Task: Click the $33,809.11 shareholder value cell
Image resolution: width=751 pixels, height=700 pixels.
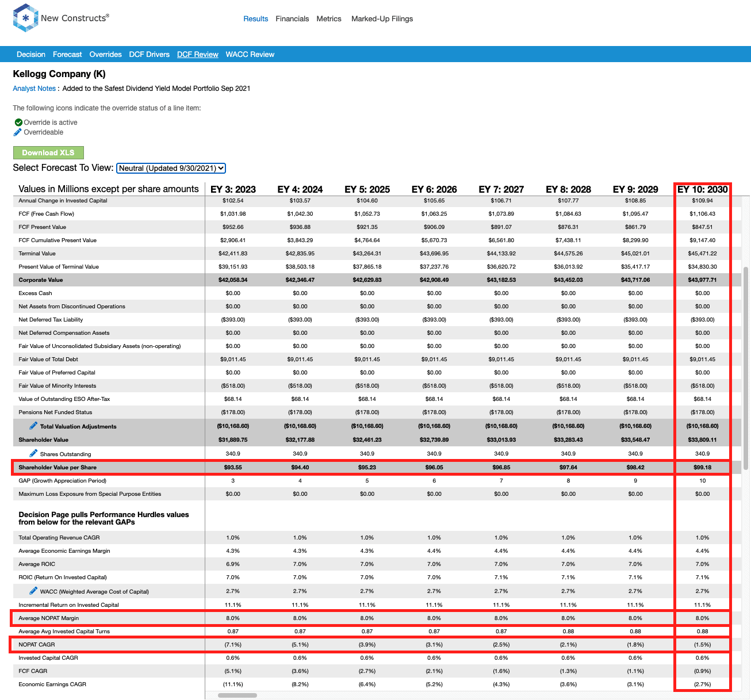Action: pyautogui.click(x=702, y=440)
